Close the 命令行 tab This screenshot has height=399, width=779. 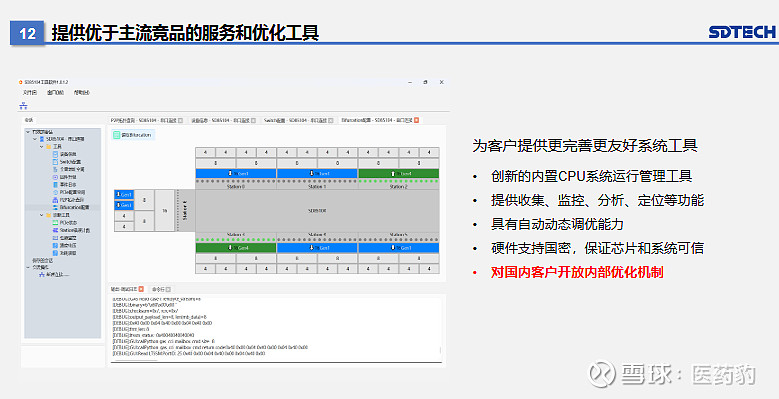coord(168,289)
